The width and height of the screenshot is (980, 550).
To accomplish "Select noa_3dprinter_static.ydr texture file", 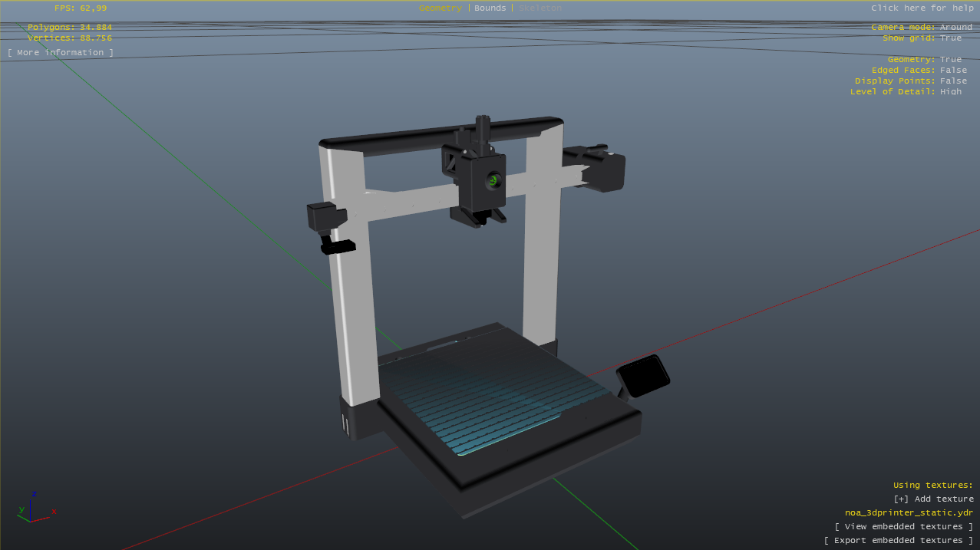I will point(909,512).
